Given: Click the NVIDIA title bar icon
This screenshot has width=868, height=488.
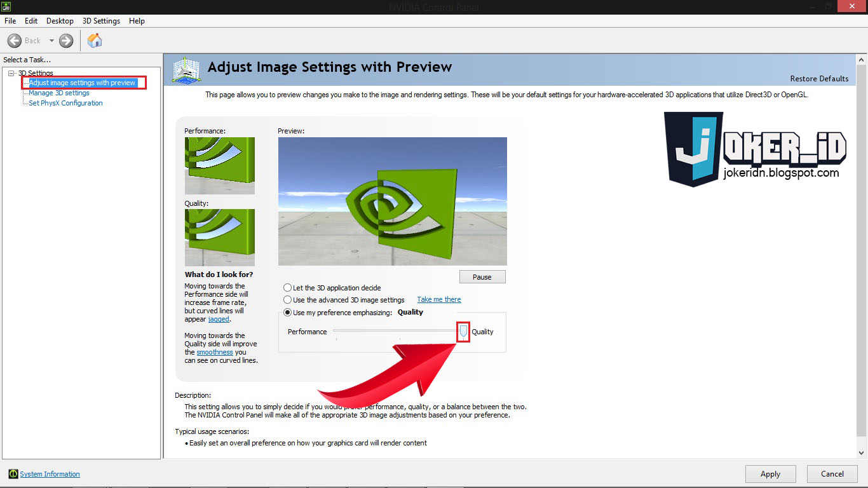Looking at the screenshot, I should coord(6,7).
